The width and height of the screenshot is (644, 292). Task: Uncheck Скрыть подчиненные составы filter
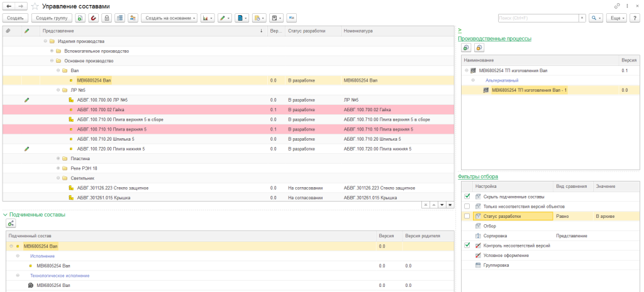(x=467, y=197)
